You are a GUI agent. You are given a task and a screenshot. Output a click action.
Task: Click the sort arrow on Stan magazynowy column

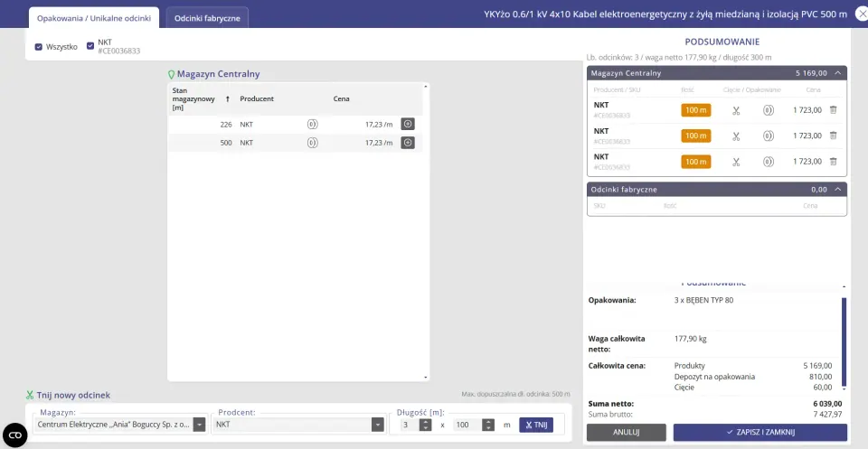tap(227, 99)
